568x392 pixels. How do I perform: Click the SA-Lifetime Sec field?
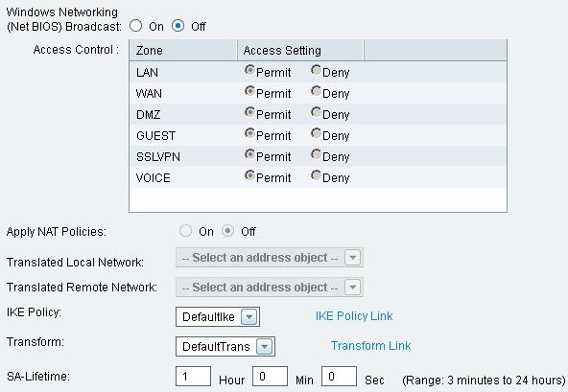[339, 377]
